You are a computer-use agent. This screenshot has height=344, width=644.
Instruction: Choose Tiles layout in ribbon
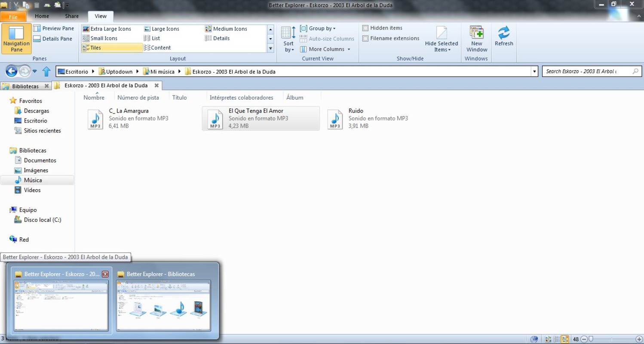(x=112, y=48)
